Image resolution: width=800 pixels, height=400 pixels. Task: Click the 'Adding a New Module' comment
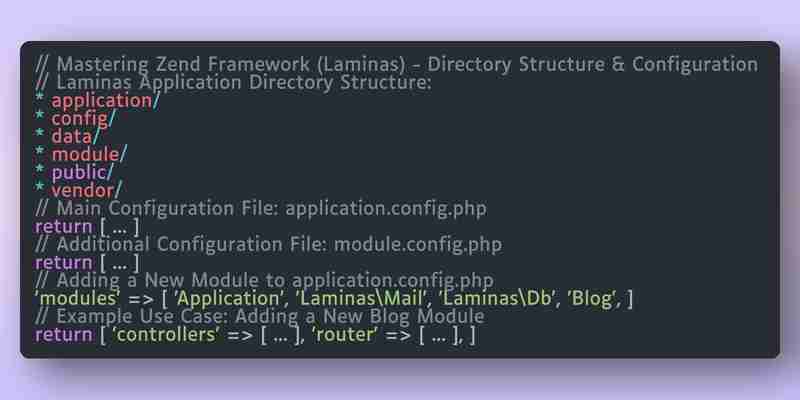tap(264, 280)
